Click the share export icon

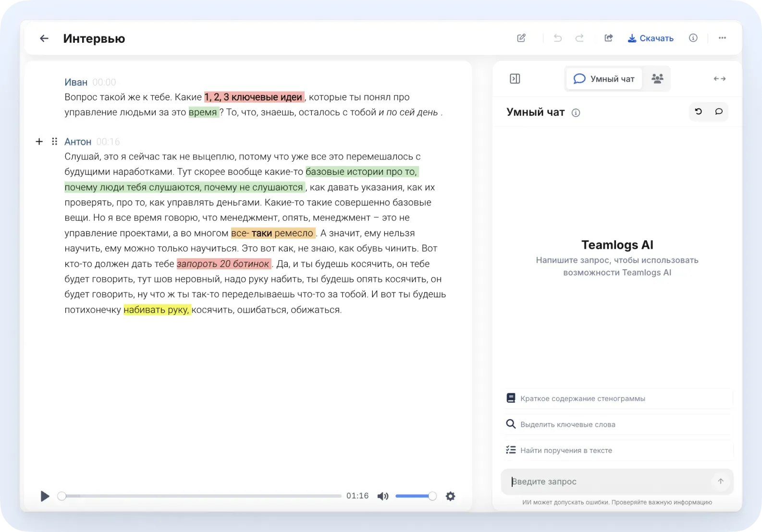coord(609,38)
